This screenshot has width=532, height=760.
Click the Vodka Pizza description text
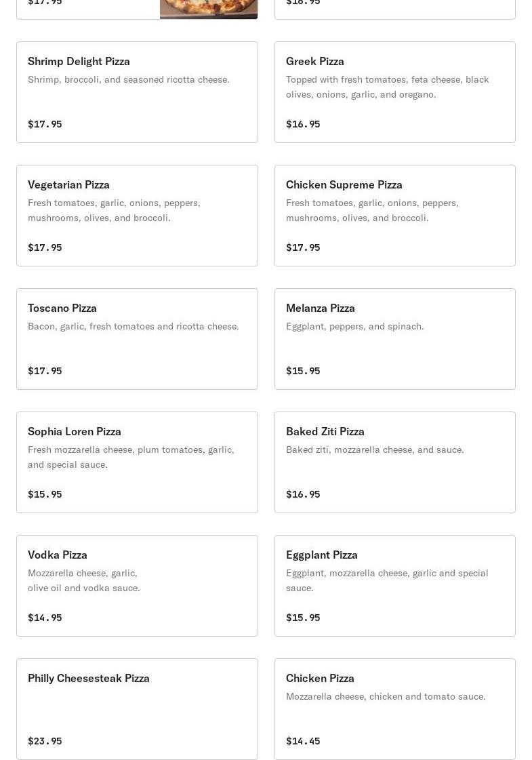coord(83,580)
